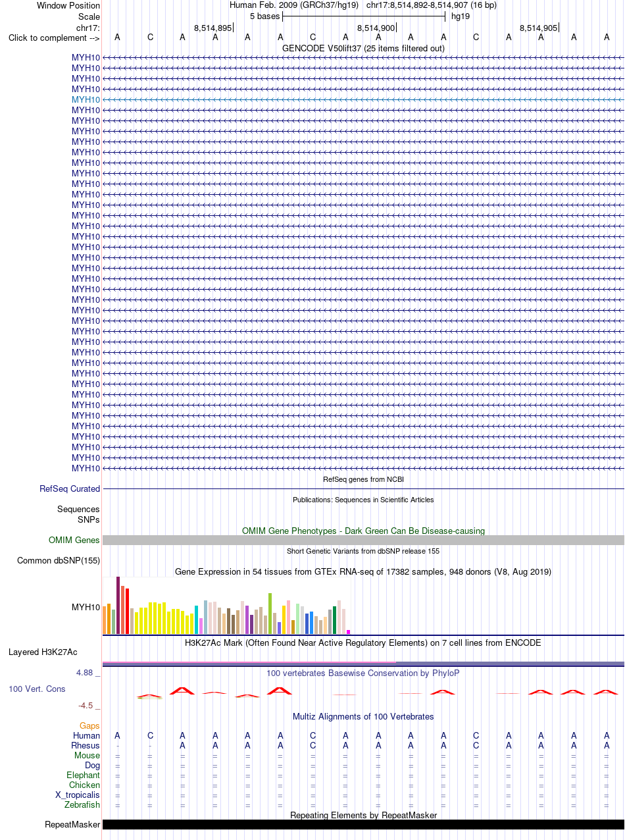Click 'Repeating Elements by RepeatMasker' track title
The width and height of the screenshot is (625, 840).
pos(363,815)
